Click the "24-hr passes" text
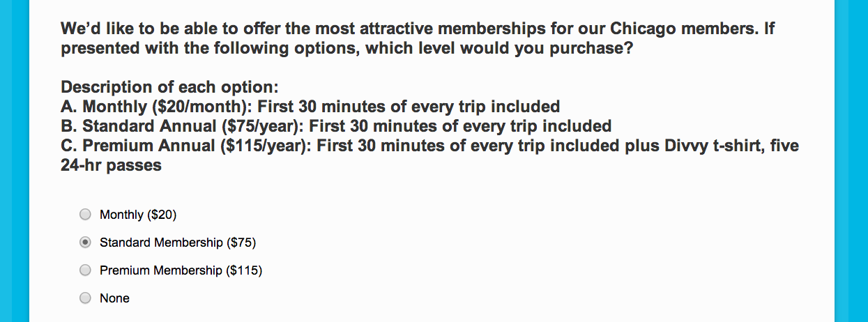This screenshot has height=322, width=868. (x=111, y=166)
